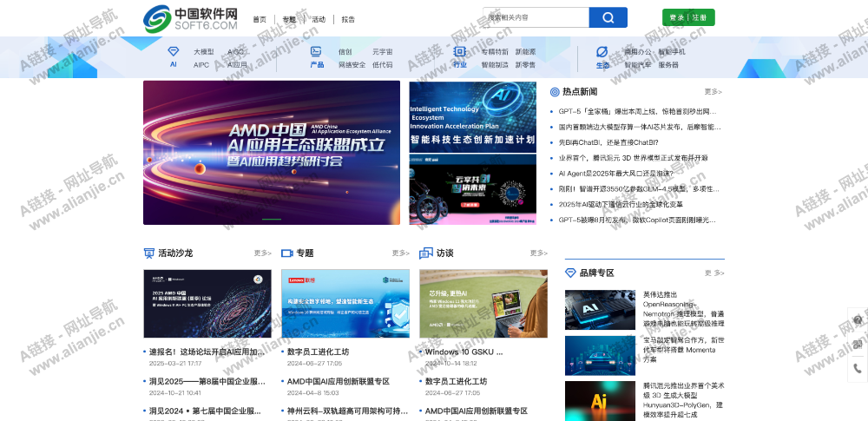Focus the 搜索相关内容 search box
The height and width of the screenshot is (421, 868).
point(536,17)
